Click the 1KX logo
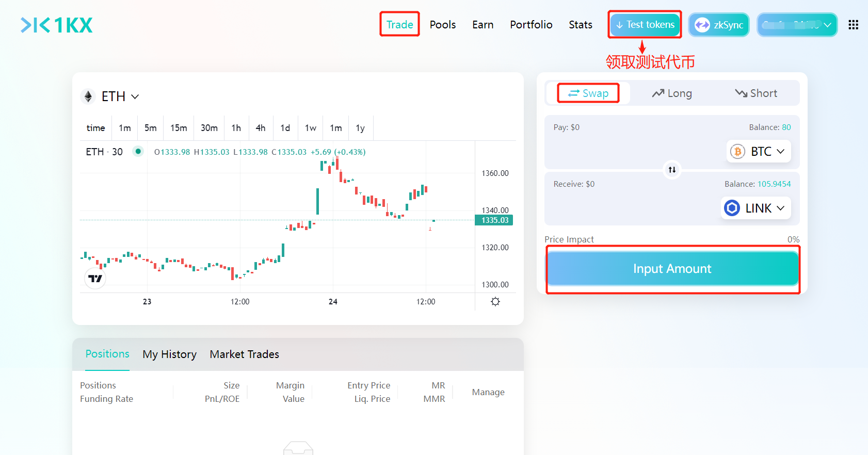The image size is (868, 455). click(57, 25)
